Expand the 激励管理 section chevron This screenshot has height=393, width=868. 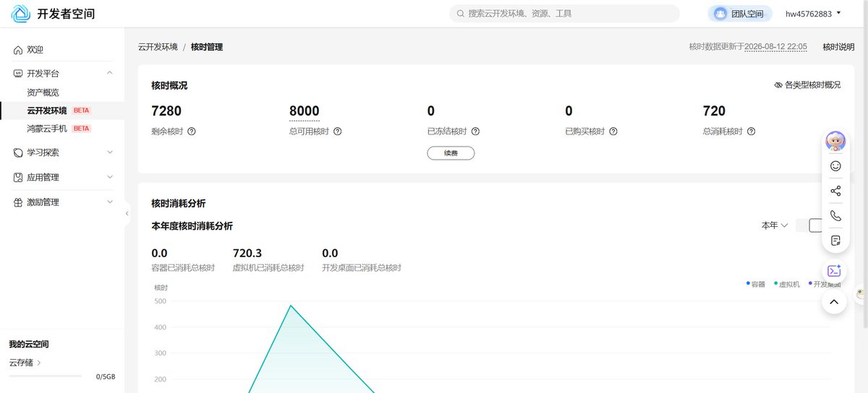110,202
